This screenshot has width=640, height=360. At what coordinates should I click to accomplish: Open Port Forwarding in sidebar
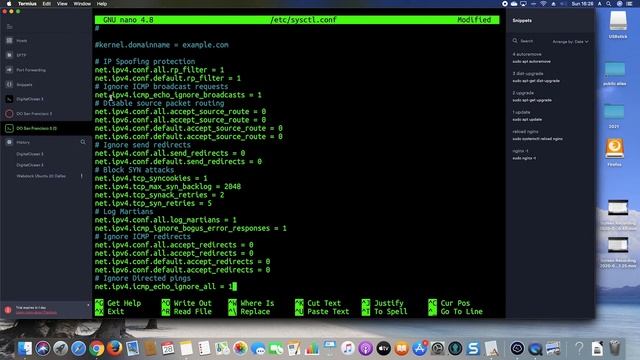coord(31,70)
